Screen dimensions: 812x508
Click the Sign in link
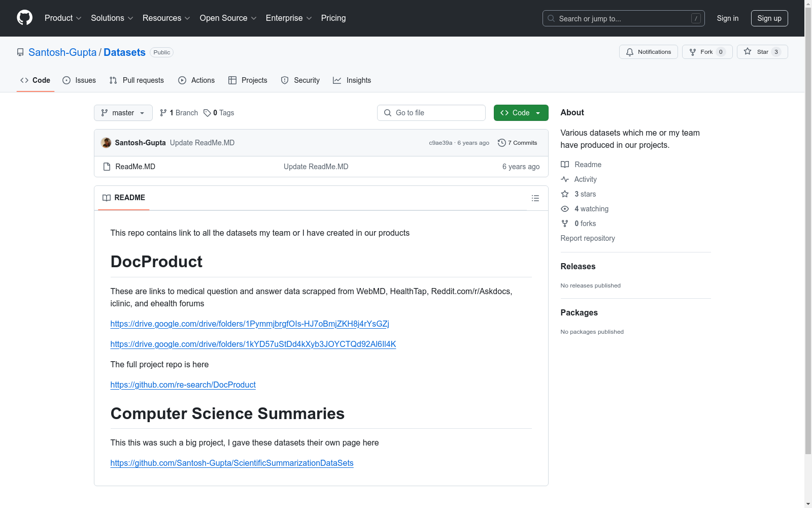[x=728, y=18]
